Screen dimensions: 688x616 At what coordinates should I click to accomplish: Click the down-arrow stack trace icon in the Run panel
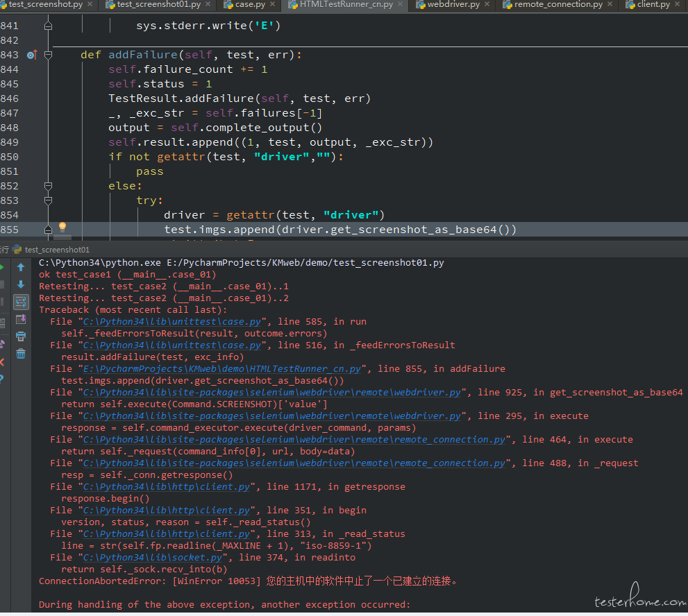click(x=21, y=284)
